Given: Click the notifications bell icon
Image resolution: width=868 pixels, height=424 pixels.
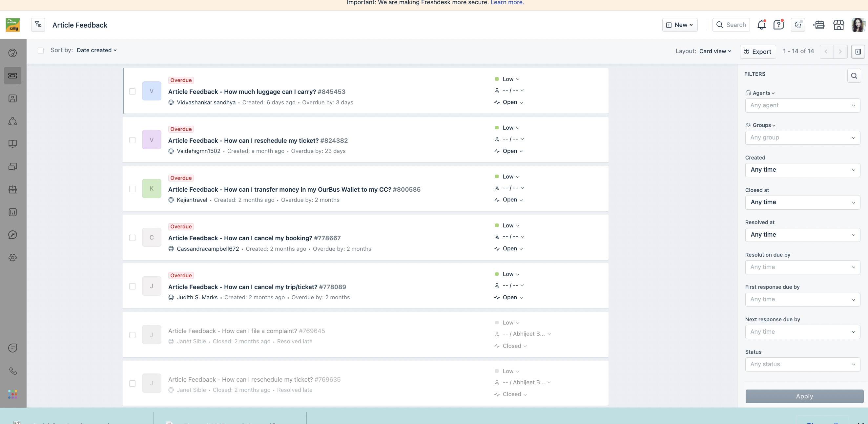Looking at the screenshot, I should (761, 25).
